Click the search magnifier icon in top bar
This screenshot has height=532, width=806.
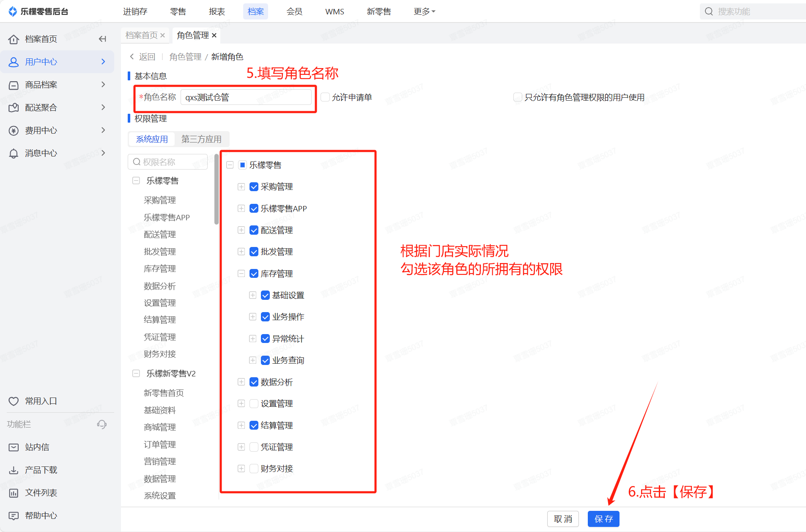point(709,11)
